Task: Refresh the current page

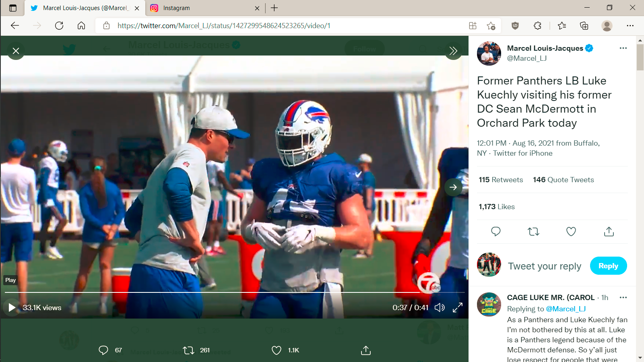Action: pyautogui.click(x=59, y=26)
